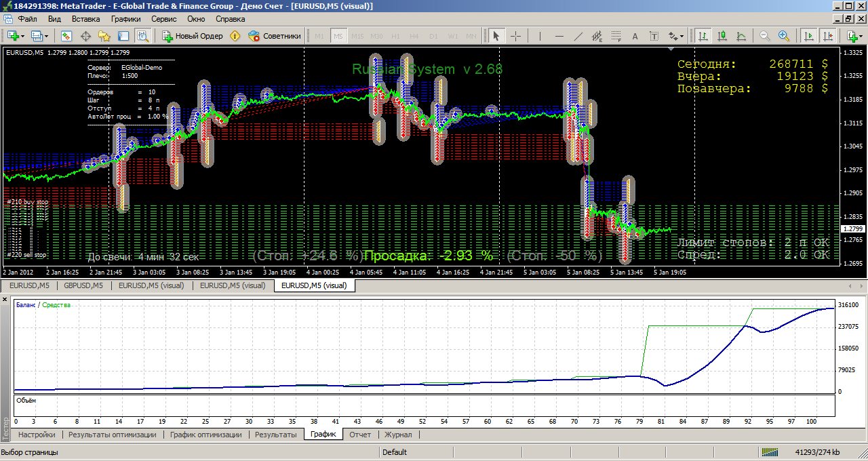Switch to the first EURUSD,M5 chart tab
This screenshot has width=868, height=461.
pyautogui.click(x=29, y=285)
